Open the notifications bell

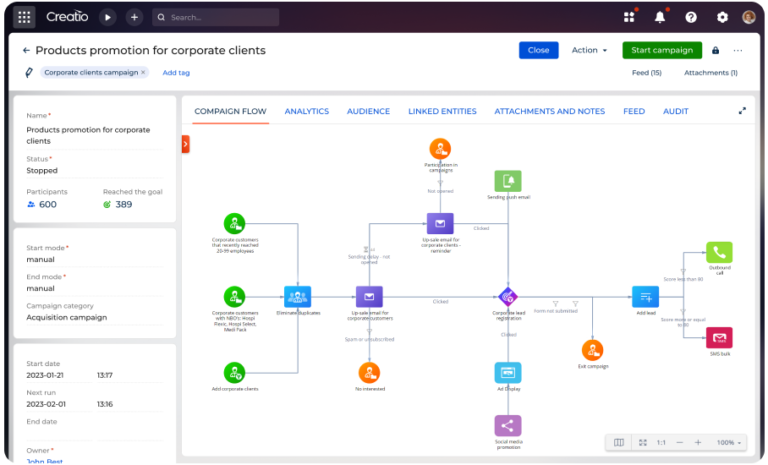click(x=660, y=17)
